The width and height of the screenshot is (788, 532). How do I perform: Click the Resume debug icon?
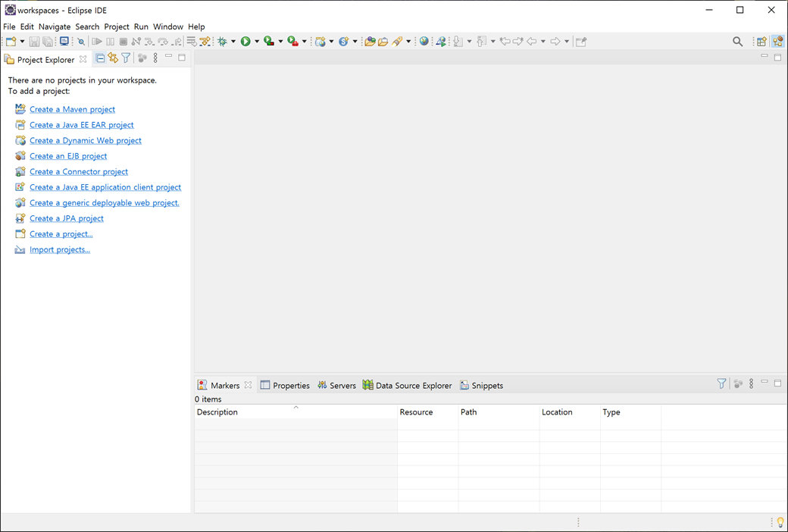[97, 42]
